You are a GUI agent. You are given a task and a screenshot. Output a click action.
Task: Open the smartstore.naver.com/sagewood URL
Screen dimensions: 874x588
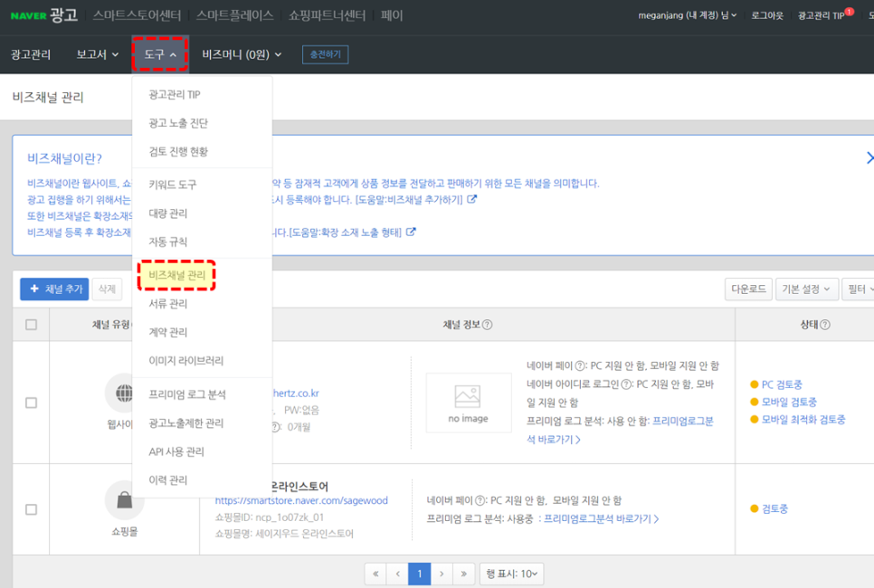click(301, 500)
